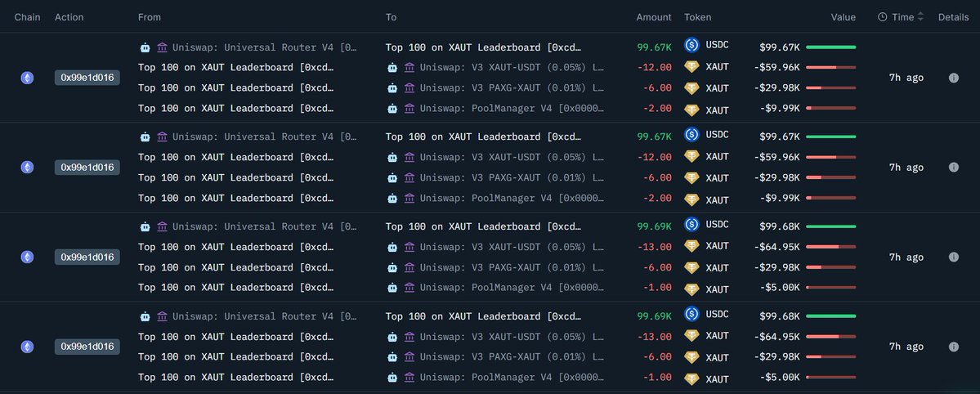Viewport: 980px width, 394px height.
Task: Click Ethereum chain icon of third transaction group
Action: [x=28, y=257]
